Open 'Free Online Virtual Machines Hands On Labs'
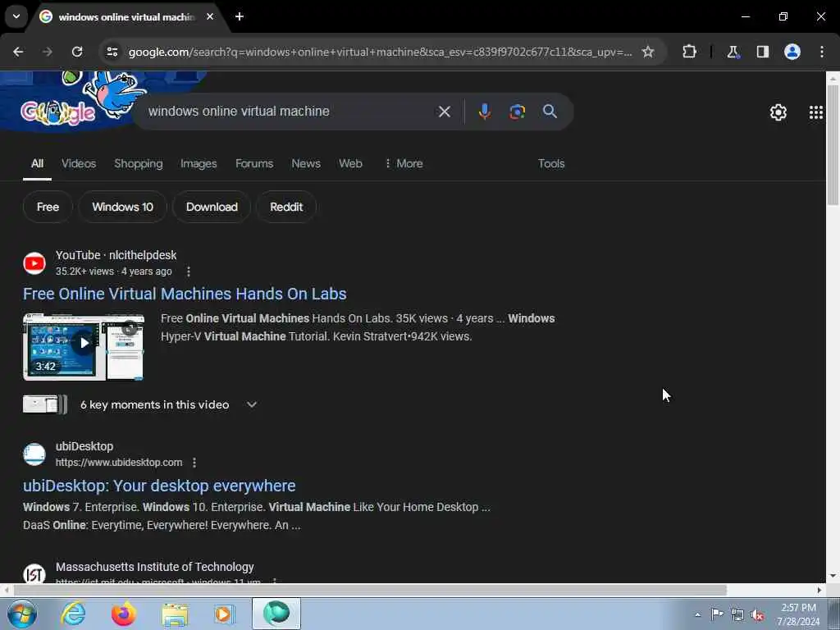 185,294
